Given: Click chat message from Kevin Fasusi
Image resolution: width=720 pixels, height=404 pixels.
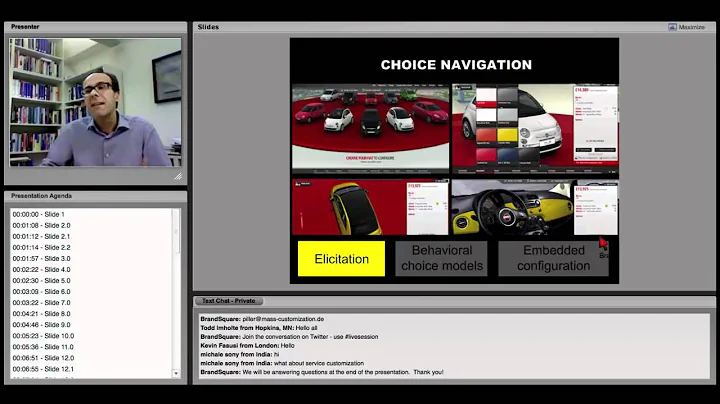Looking at the screenshot, I should (x=247, y=345).
